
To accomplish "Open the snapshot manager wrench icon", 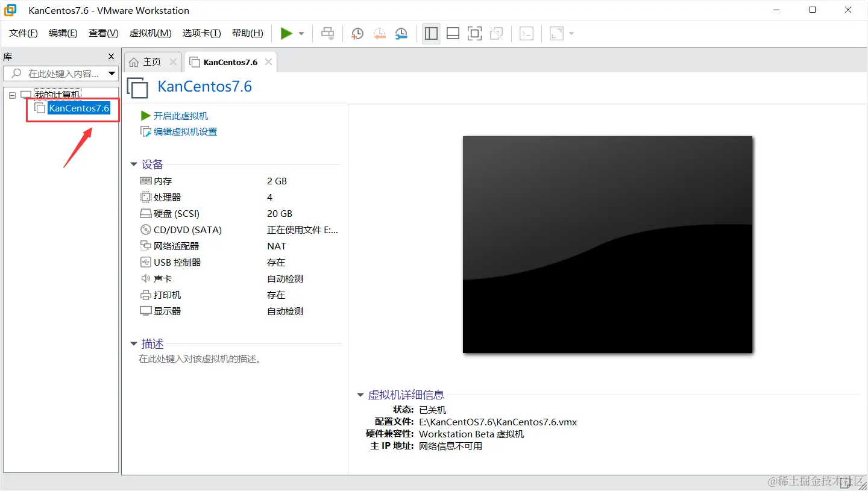I will [401, 33].
